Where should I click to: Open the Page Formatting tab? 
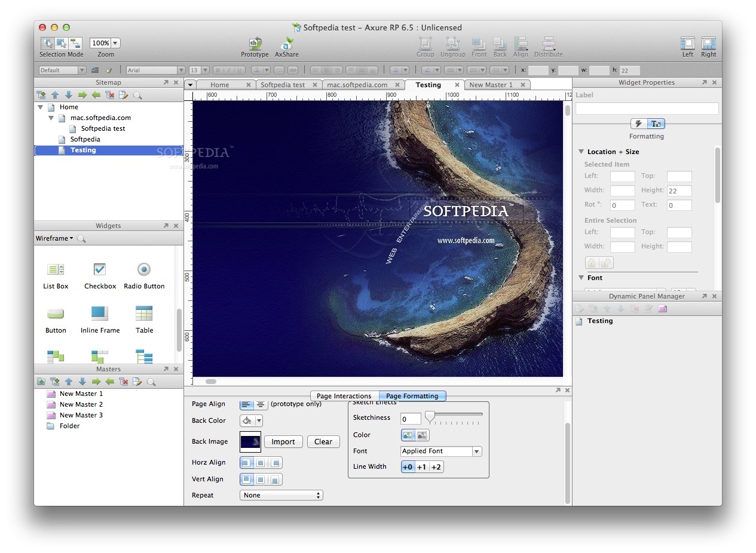pos(412,396)
